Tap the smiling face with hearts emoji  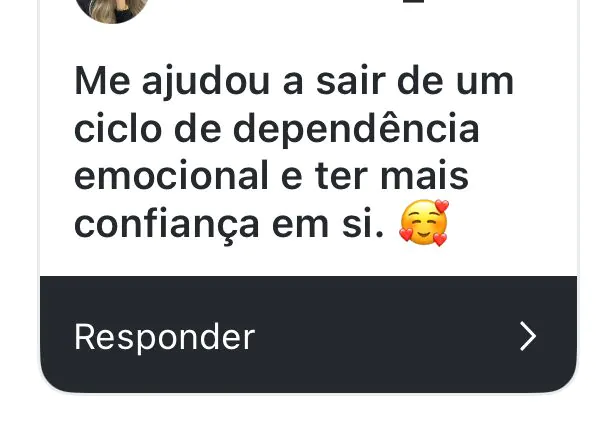click(x=424, y=223)
